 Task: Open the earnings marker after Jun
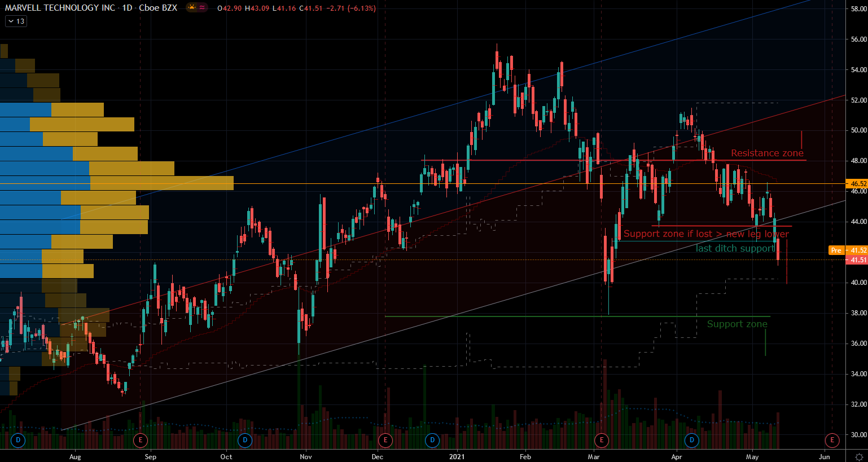pos(832,440)
